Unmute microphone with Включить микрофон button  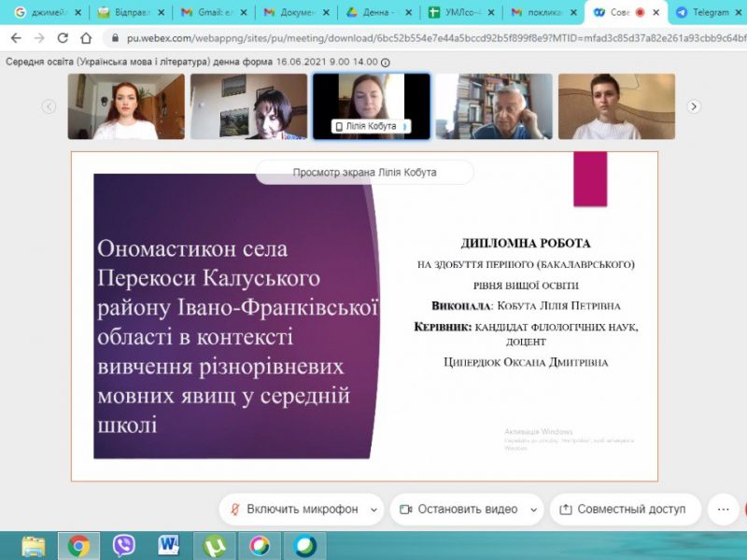pyautogui.click(x=294, y=510)
